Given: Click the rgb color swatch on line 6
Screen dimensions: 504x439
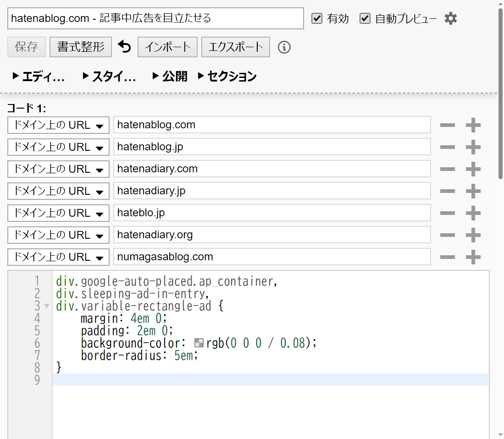Looking at the screenshot, I should [199, 343].
